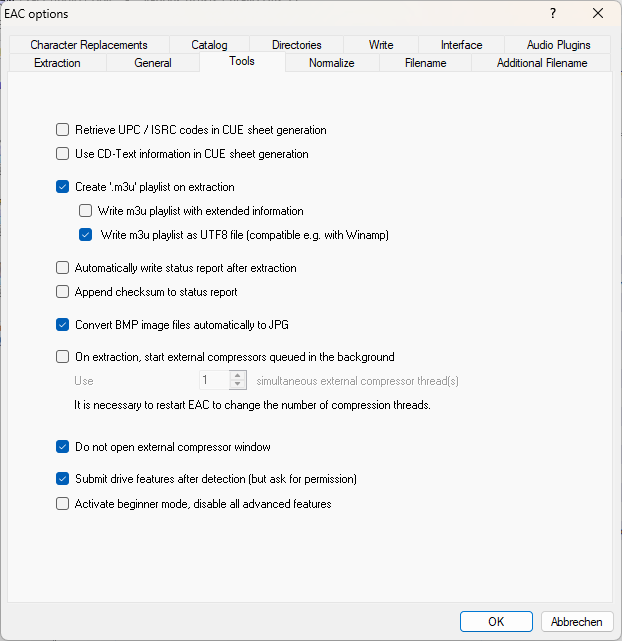The image size is (622, 641).
Task: Click the help question mark icon
Action: [x=552, y=13]
